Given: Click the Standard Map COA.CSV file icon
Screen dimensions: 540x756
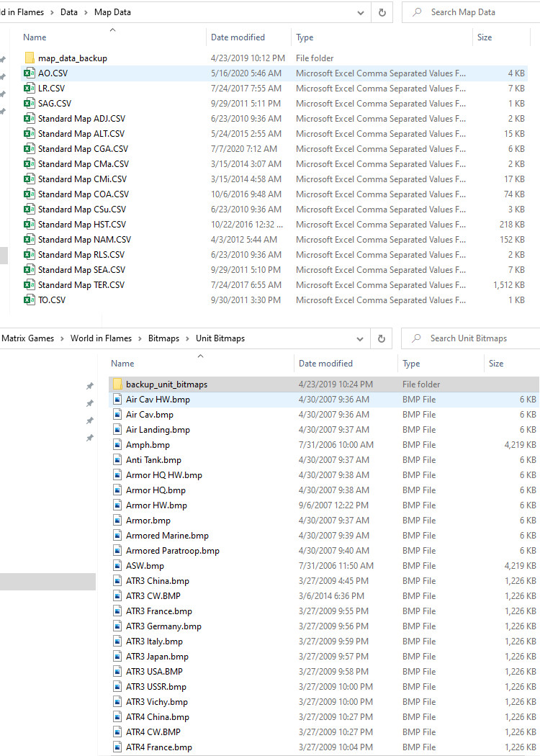Looking at the screenshot, I should (30, 194).
